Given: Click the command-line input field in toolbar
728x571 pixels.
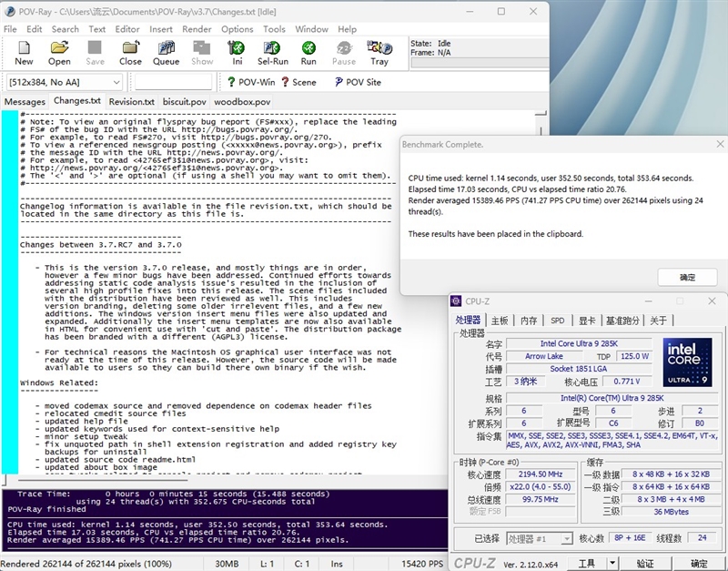Looking at the screenshot, I should point(173,82).
